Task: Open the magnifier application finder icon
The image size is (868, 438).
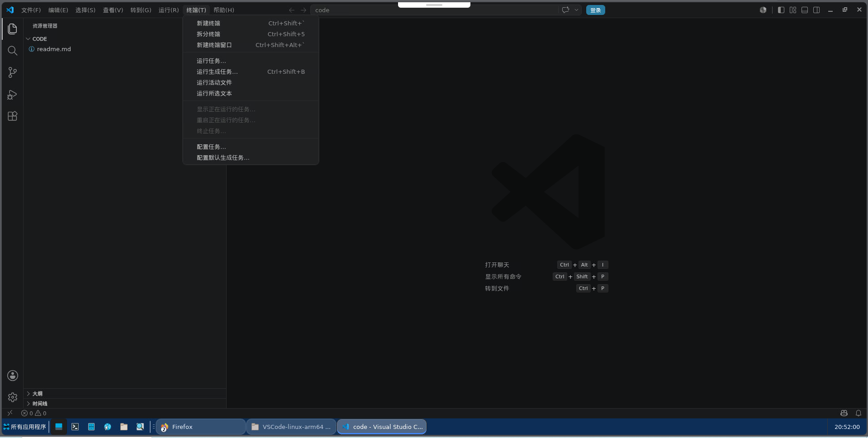Action: point(140,427)
